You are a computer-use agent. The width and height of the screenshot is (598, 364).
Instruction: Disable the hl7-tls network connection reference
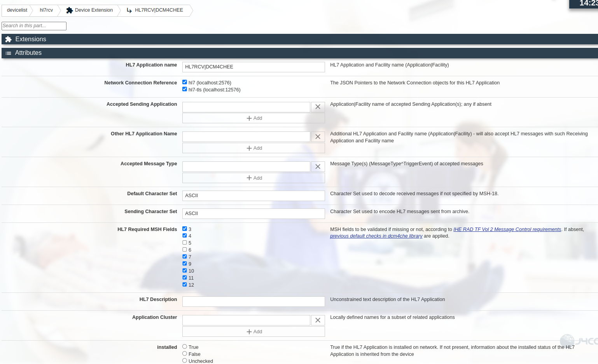185,89
